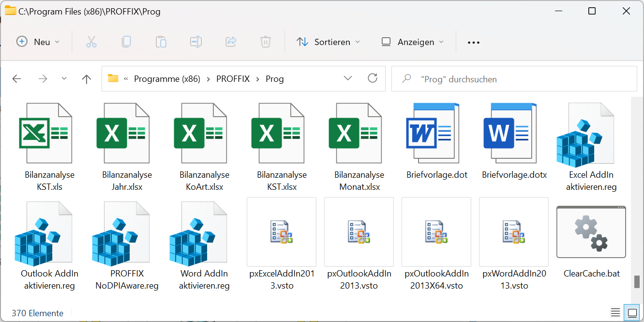Select the Briefvorlage.dotx Word icon
The image size is (644, 322).
point(510,133)
